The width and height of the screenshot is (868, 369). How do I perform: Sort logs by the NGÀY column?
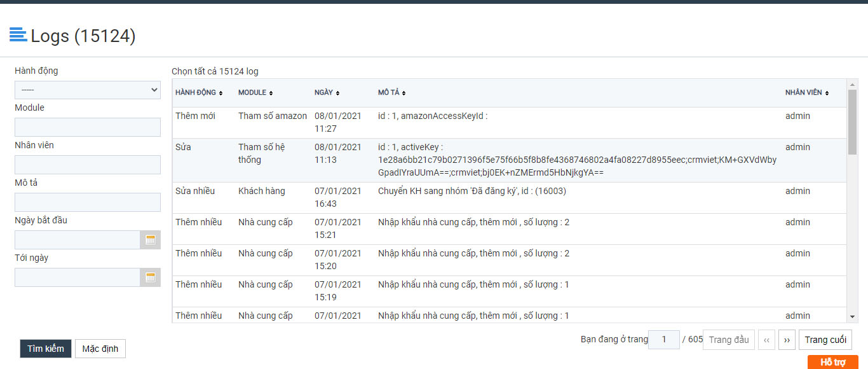[x=326, y=92]
